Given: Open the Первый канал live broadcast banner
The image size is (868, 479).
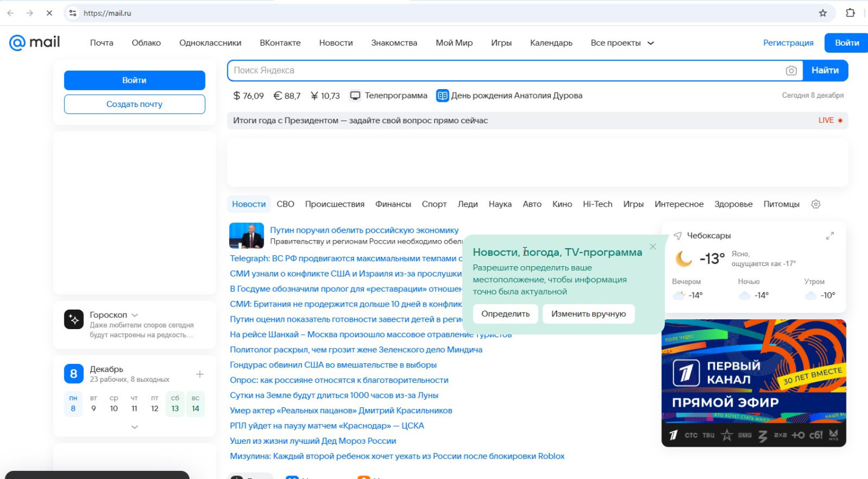Looking at the screenshot, I should pyautogui.click(x=753, y=383).
